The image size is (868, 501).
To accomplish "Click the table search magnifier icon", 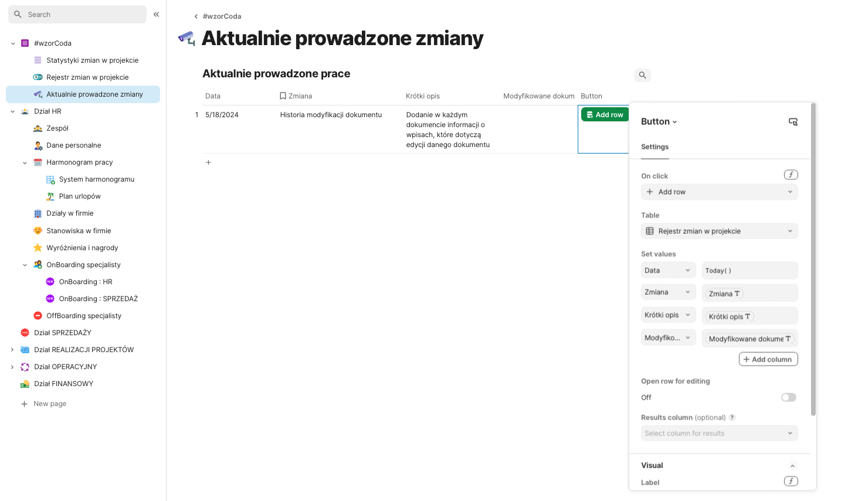I will tap(642, 75).
